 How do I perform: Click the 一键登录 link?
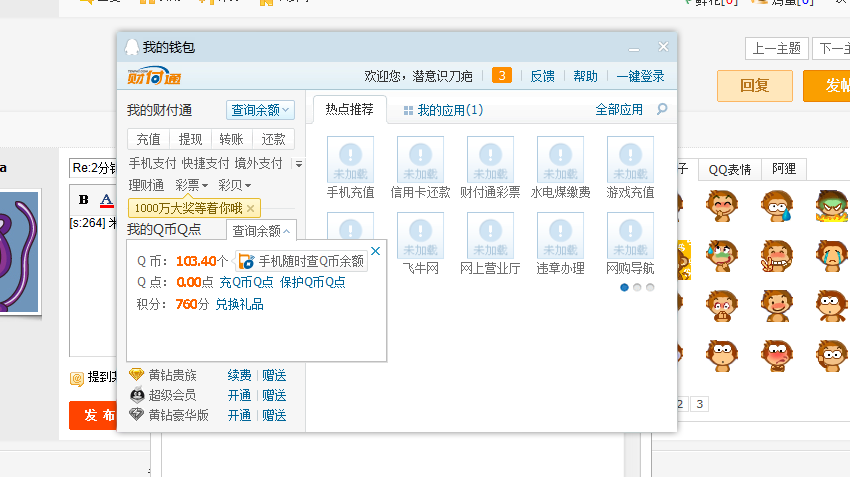(640, 76)
